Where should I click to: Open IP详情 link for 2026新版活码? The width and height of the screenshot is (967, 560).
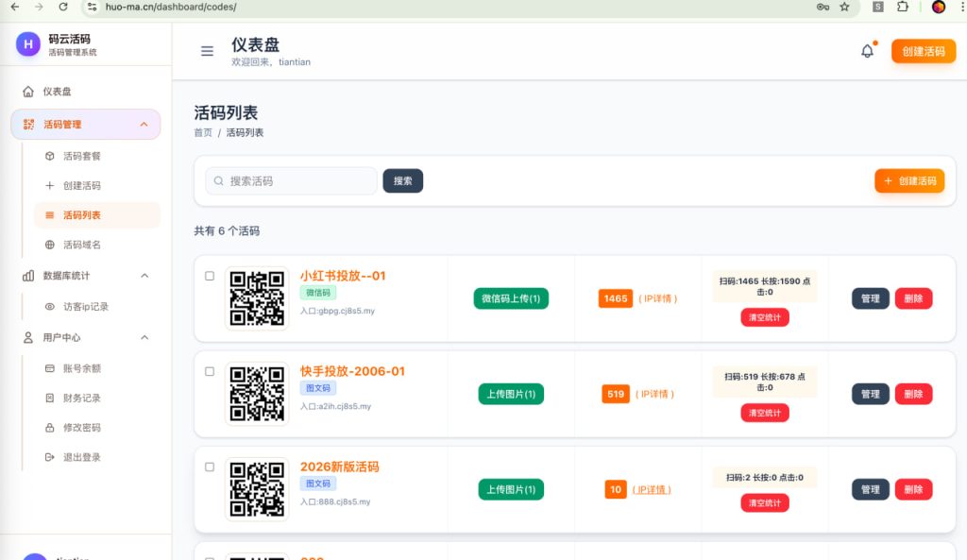(x=652, y=489)
